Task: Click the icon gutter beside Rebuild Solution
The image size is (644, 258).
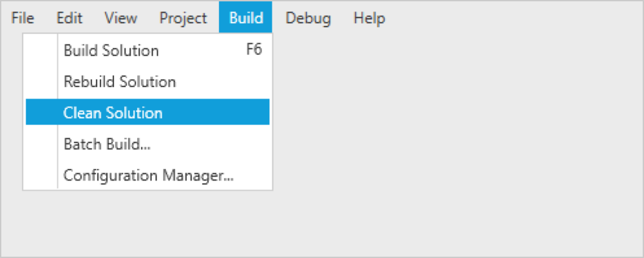Action: [41, 82]
